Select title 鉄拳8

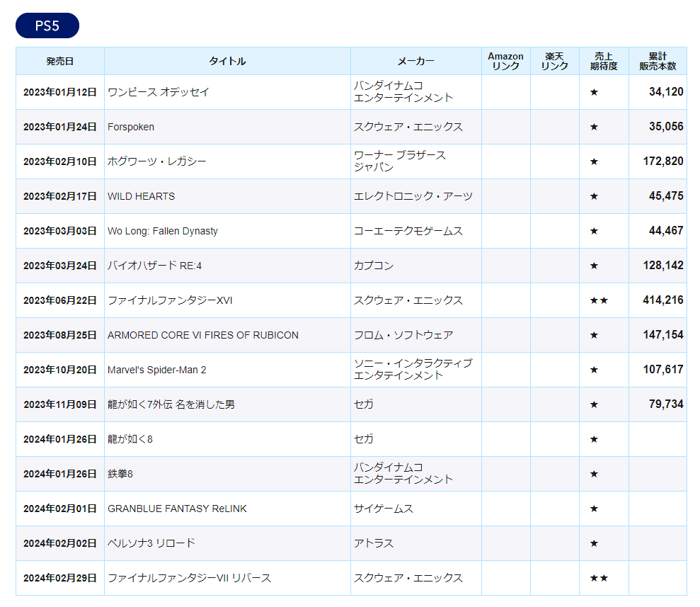(120, 474)
